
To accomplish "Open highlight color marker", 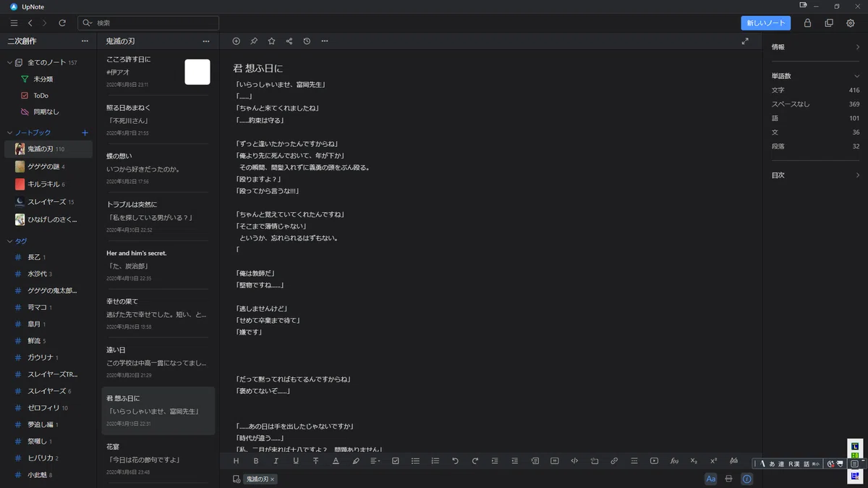I will (x=356, y=460).
